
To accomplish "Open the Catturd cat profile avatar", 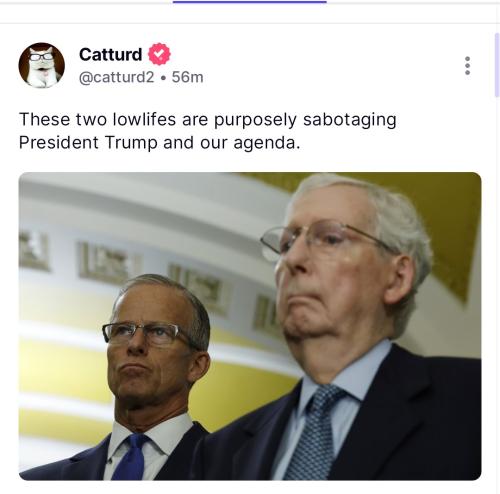I will 42,65.
